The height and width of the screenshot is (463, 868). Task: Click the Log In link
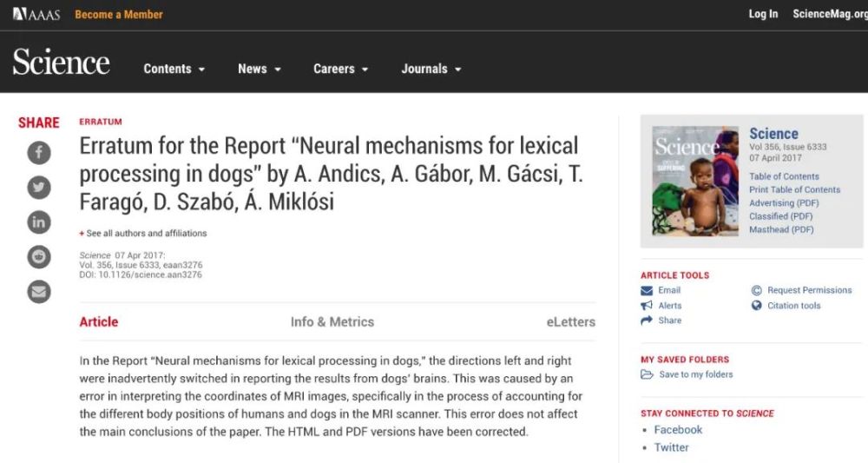(x=763, y=14)
